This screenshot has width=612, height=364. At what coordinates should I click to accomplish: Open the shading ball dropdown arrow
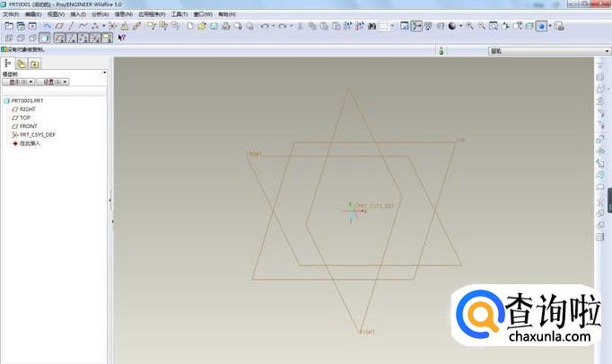[461, 26]
